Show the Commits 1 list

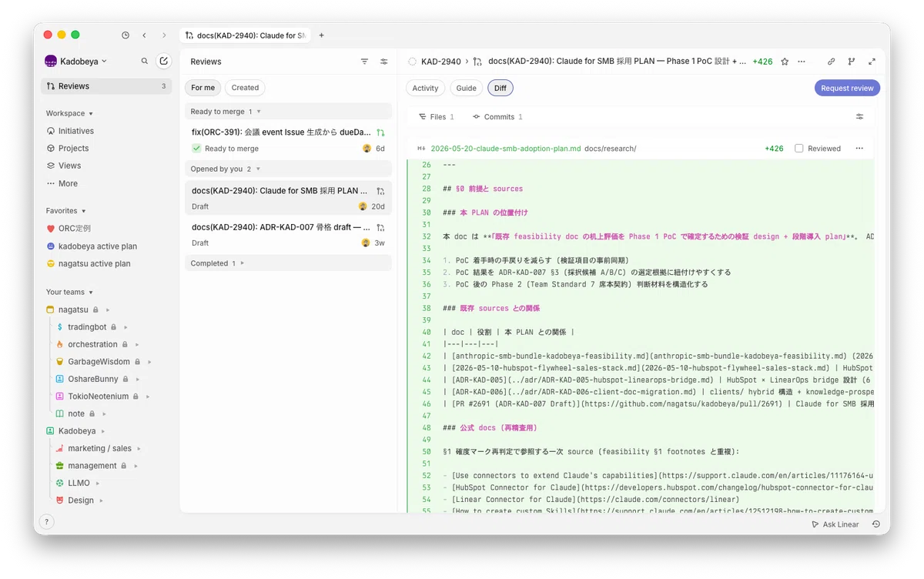(497, 117)
